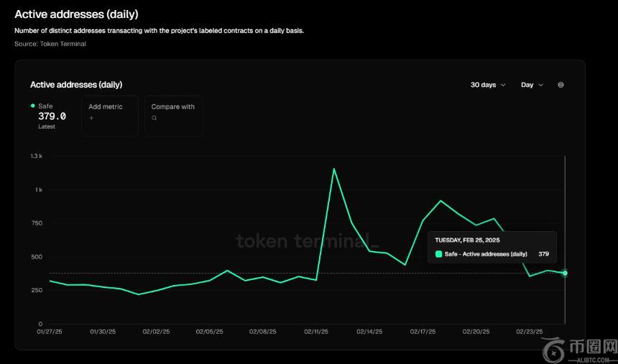Click the metric description sentence under the title
The height and width of the screenshot is (364, 618).
point(160,31)
